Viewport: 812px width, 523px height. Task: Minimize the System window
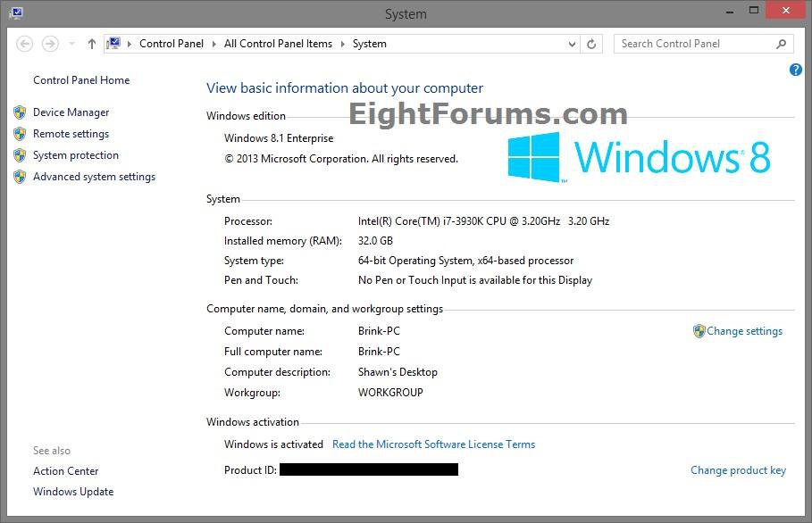(x=730, y=12)
